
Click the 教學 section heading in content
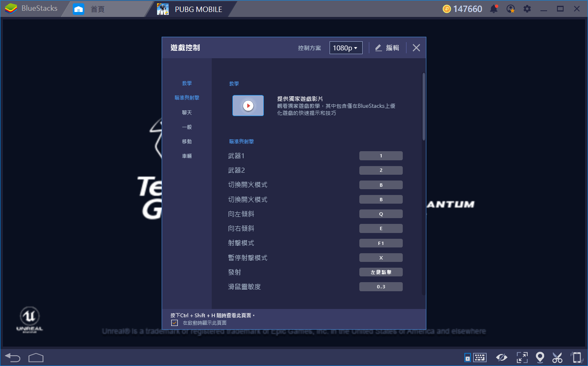click(234, 84)
